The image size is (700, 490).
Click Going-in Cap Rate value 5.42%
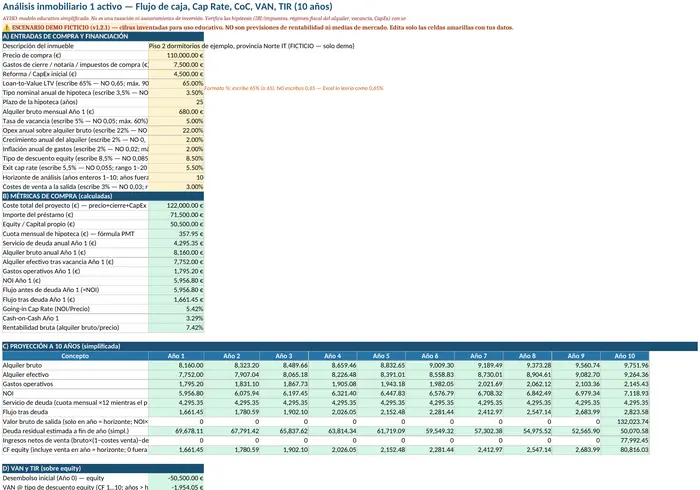pyautogui.click(x=176, y=309)
